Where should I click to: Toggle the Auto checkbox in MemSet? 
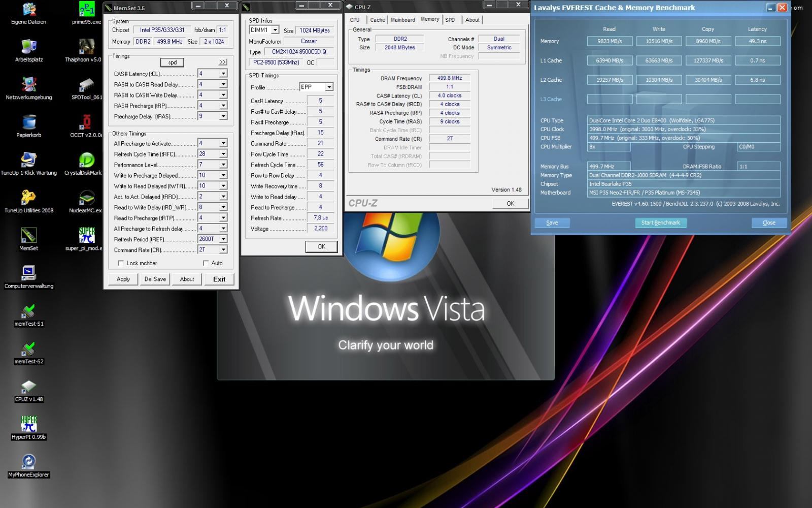point(206,263)
